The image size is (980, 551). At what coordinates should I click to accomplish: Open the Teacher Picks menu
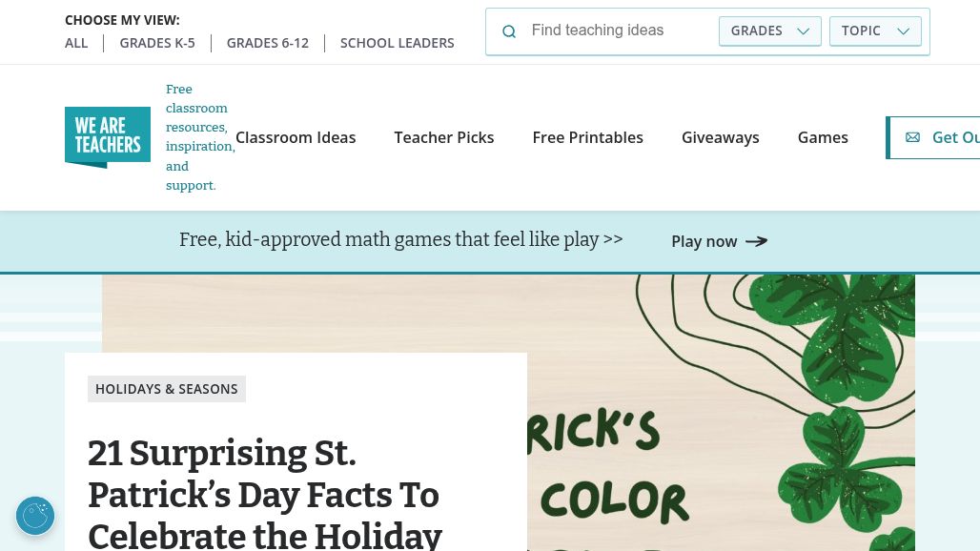[x=444, y=137]
